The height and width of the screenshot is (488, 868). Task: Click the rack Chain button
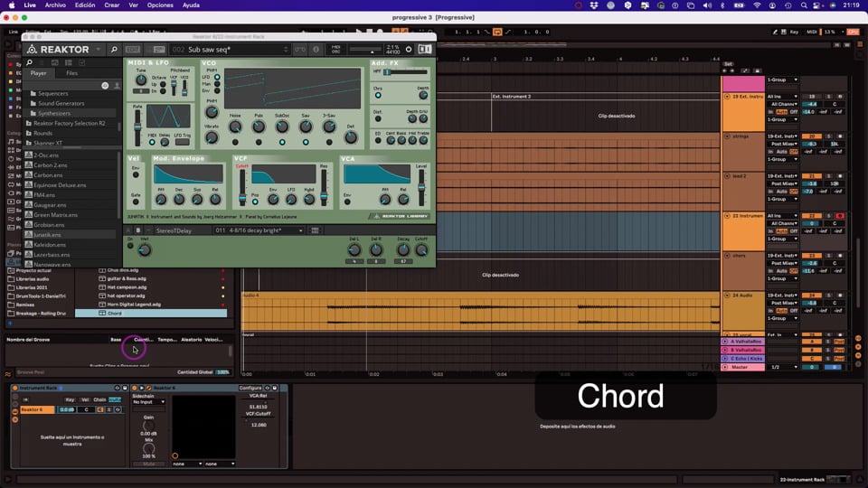[x=99, y=399]
